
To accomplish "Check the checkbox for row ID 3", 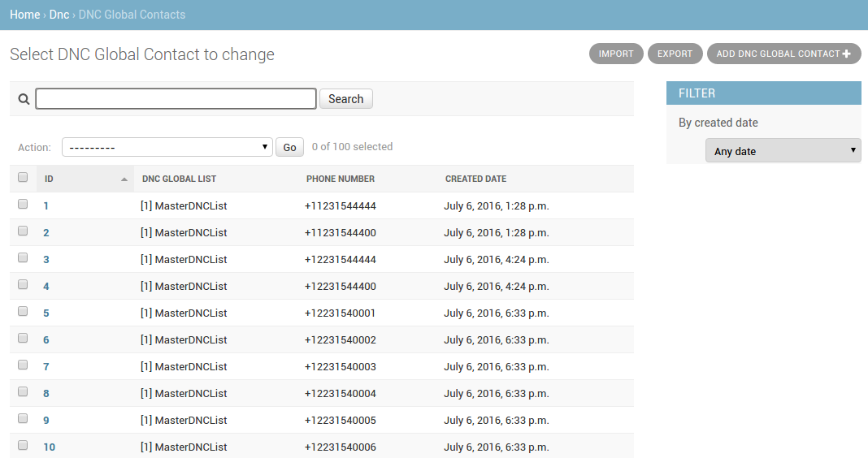I will [x=23, y=257].
